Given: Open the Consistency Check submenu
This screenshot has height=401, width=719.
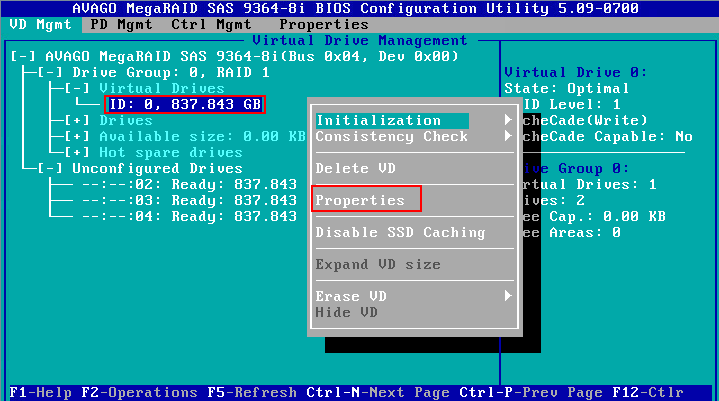Looking at the screenshot, I should pyautogui.click(x=390, y=136).
